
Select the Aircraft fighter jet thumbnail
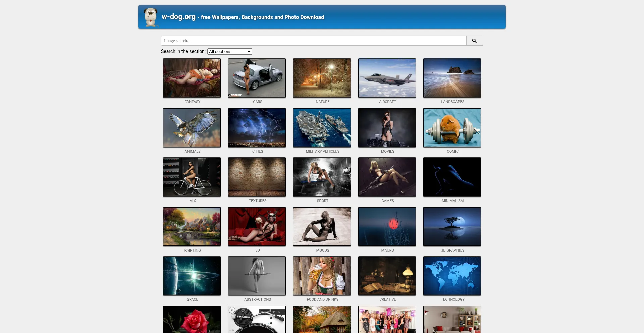(387, 78)
